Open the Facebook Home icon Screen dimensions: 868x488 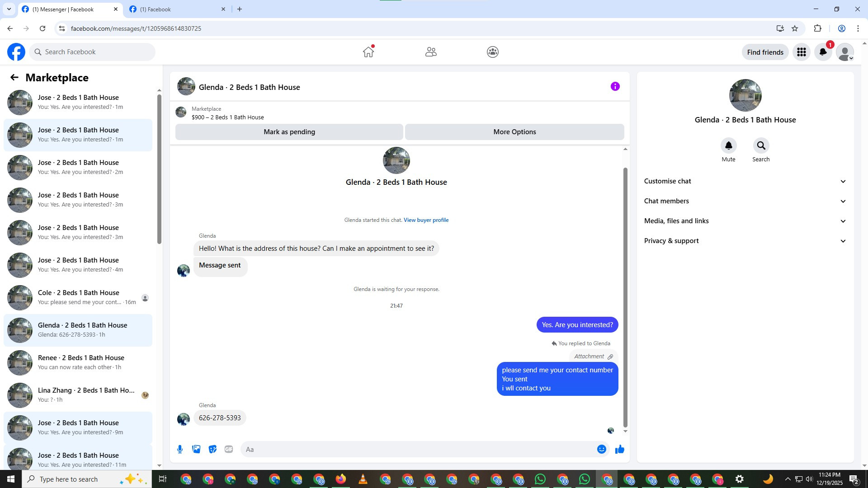[368, 52]
